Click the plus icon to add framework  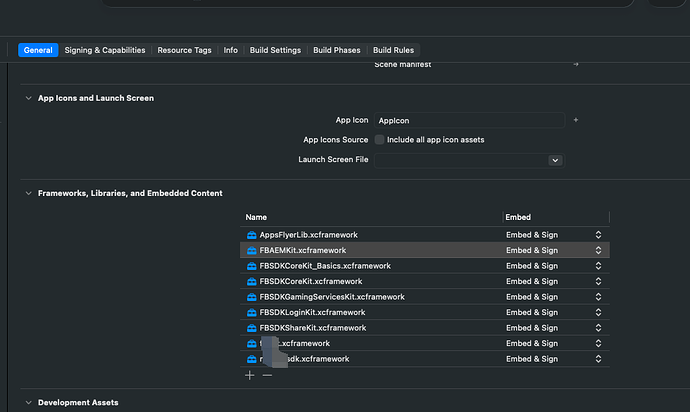tap(250, 375)
